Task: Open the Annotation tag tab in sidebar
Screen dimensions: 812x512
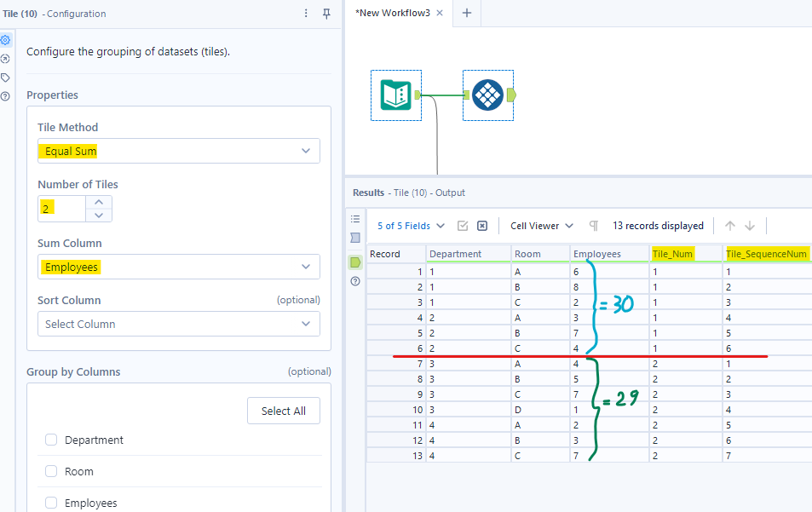Action: pos(6,78)
